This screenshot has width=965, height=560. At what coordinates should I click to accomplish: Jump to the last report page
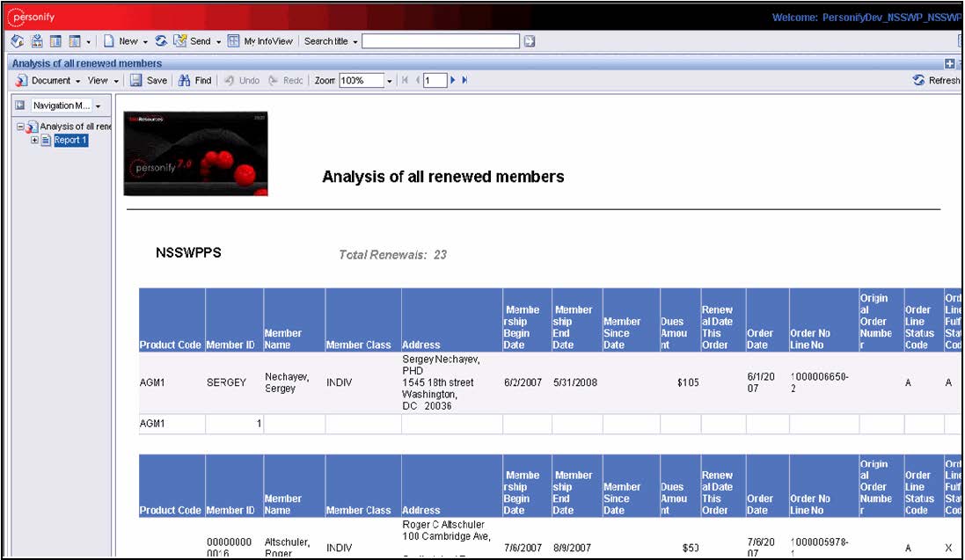point(464,80)
